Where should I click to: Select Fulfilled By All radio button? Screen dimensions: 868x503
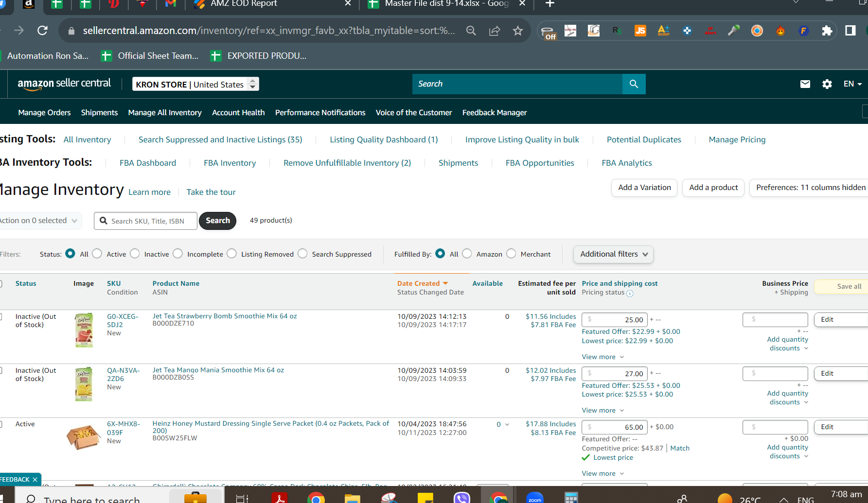click(x=440, y=254)
